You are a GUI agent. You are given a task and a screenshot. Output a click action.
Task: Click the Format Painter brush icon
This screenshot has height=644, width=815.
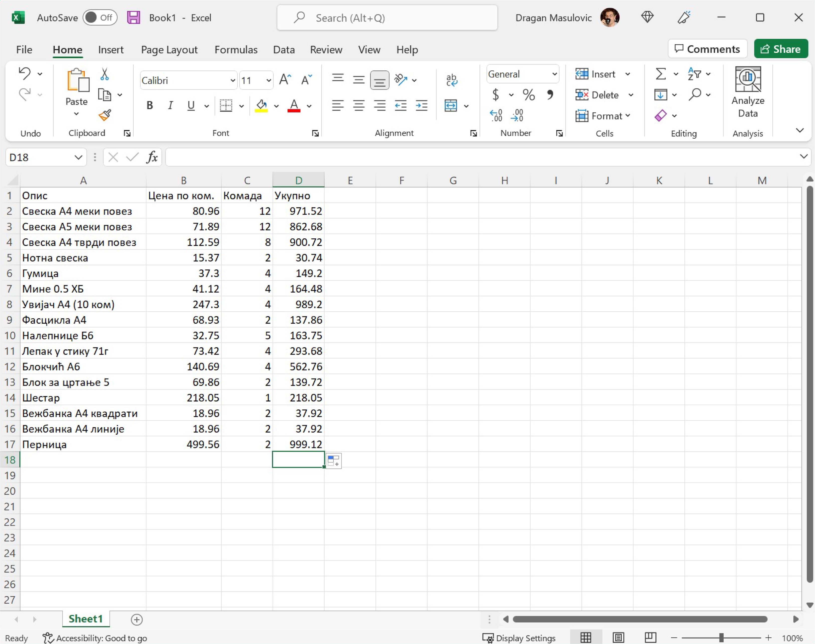click(105, 115)
